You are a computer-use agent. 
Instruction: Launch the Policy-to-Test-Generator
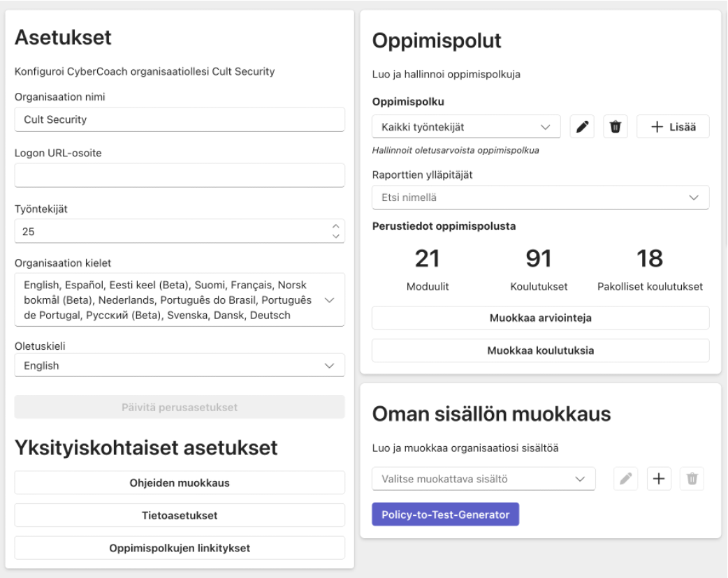[445, 515]
